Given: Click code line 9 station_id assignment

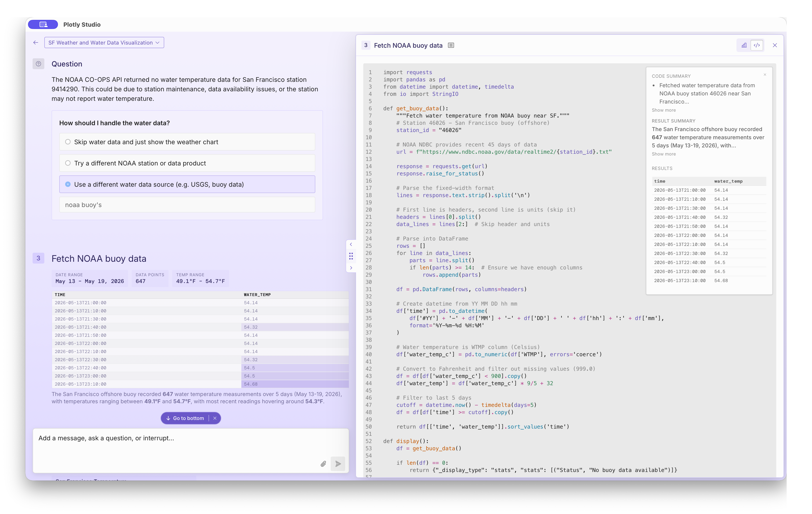Looking at the screenshot, I should [x=429, y=130].
